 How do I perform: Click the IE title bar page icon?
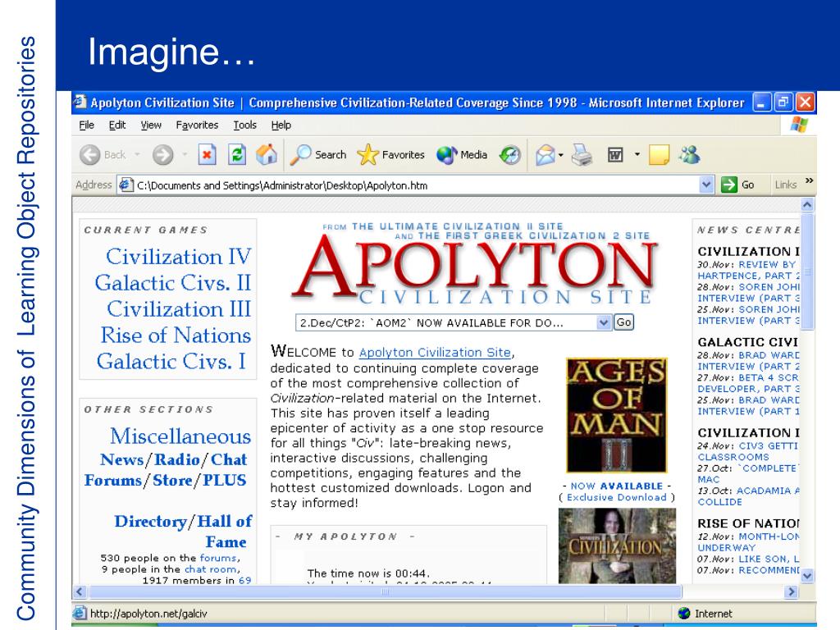[x=80, y=101]
